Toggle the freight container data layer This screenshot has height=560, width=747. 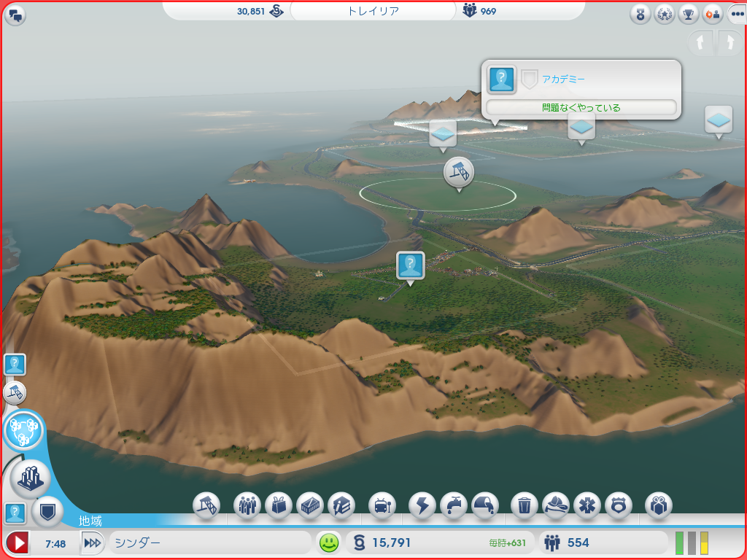click(x=310, y=505)
